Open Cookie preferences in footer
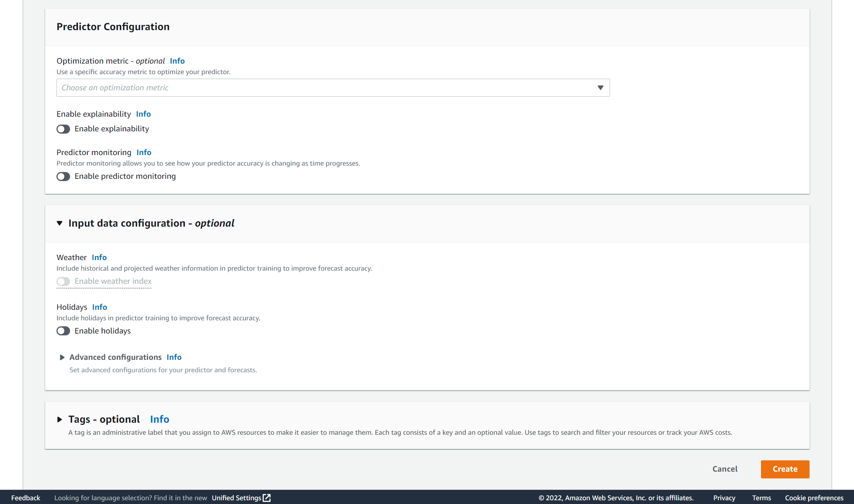854x504 pixels. (x=814, y=498)
